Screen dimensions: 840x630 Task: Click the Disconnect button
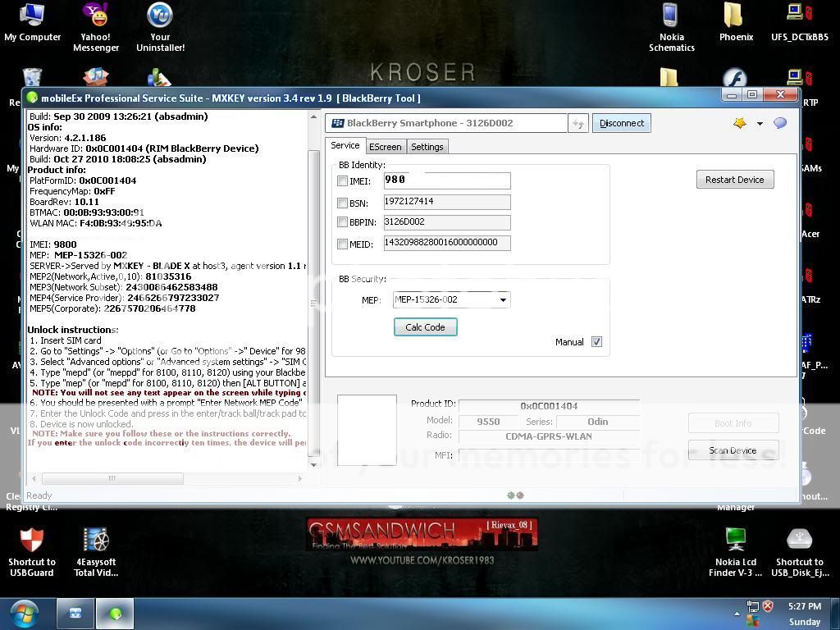[x=622, y=123]
